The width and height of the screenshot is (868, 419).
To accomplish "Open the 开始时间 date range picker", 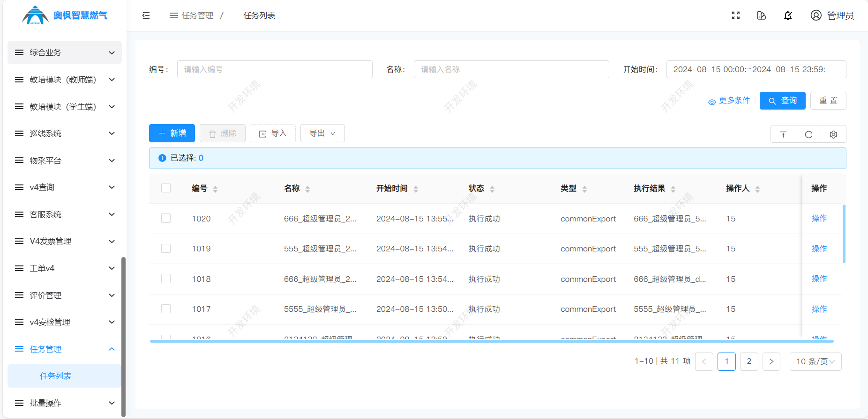I will 756,69.
